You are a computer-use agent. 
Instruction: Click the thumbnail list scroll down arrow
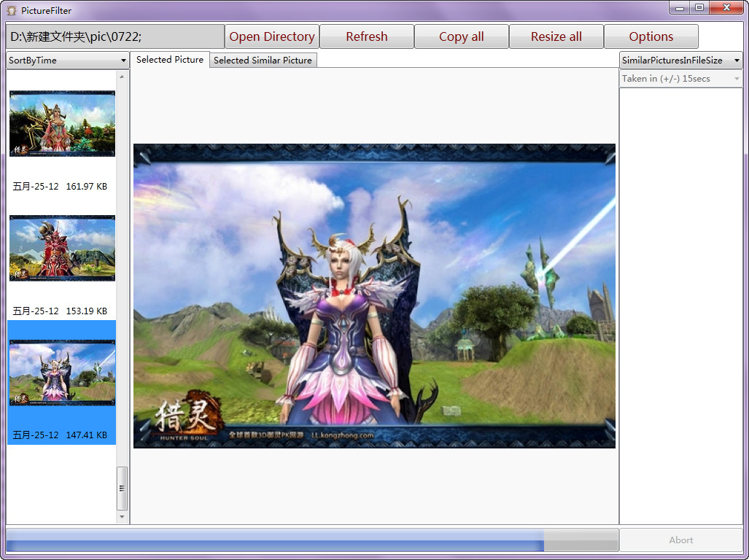point(123,516)
